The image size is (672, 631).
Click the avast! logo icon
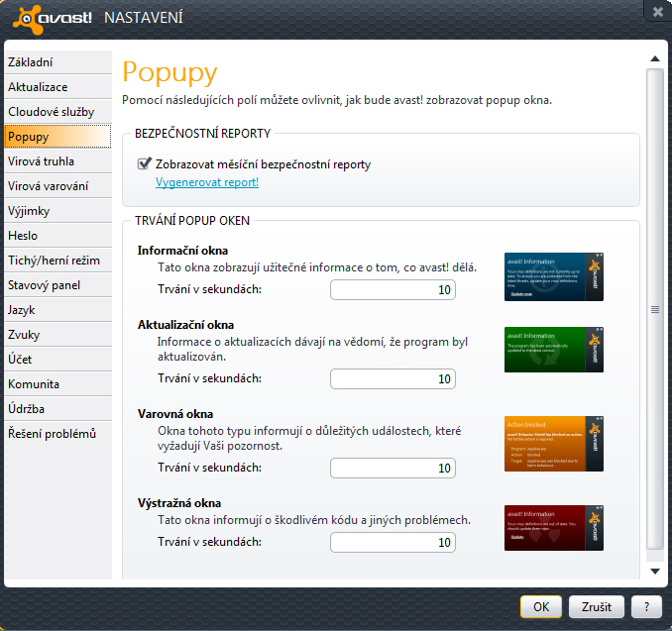(29, 19)
